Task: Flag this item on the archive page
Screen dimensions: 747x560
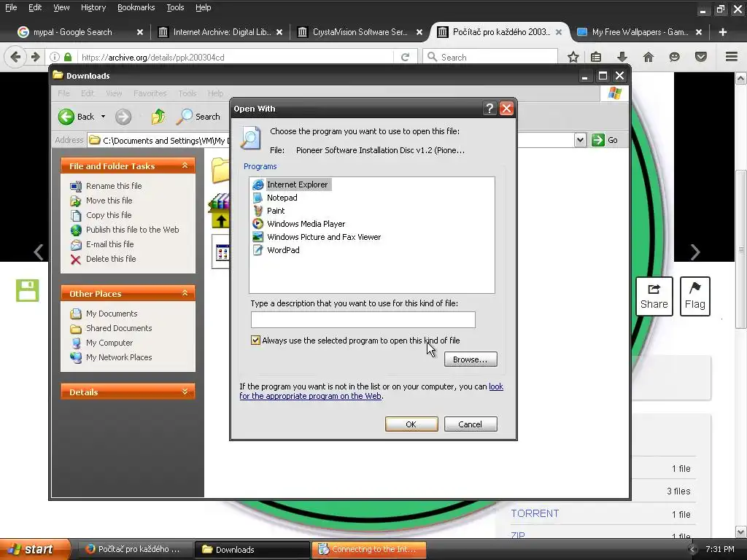Action: (x=694, y=296)
